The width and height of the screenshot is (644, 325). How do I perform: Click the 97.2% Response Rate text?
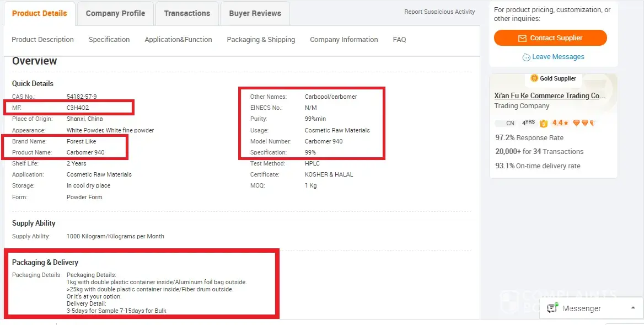coord(529,137)
